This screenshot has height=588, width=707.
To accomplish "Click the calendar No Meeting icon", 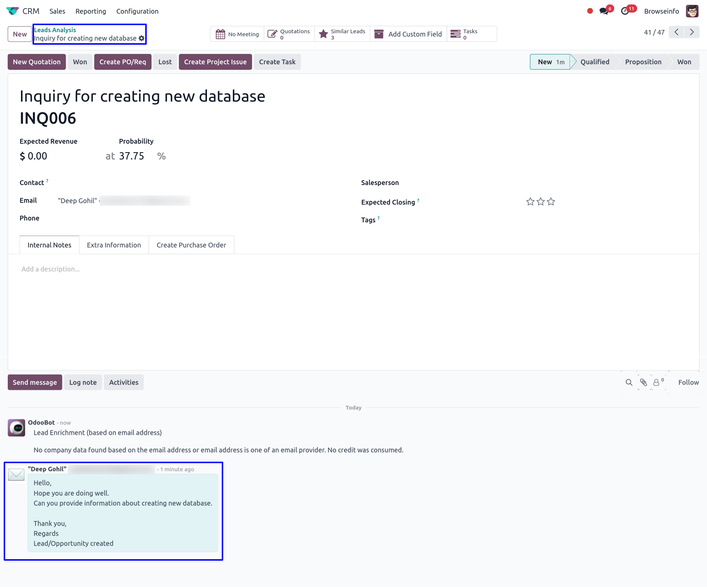I will [220, 34].
